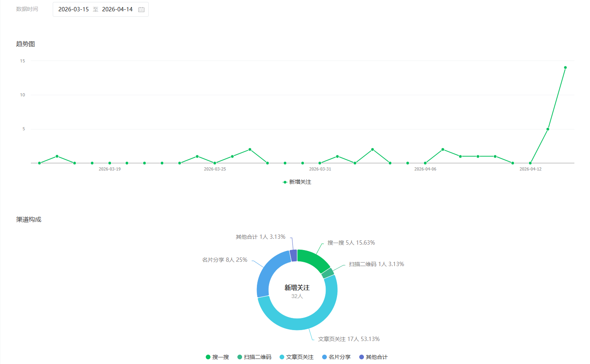The height and width of the screenshot is (364, 590).
Task: Click the trend data point at value 5
Action: pos(548,129)
